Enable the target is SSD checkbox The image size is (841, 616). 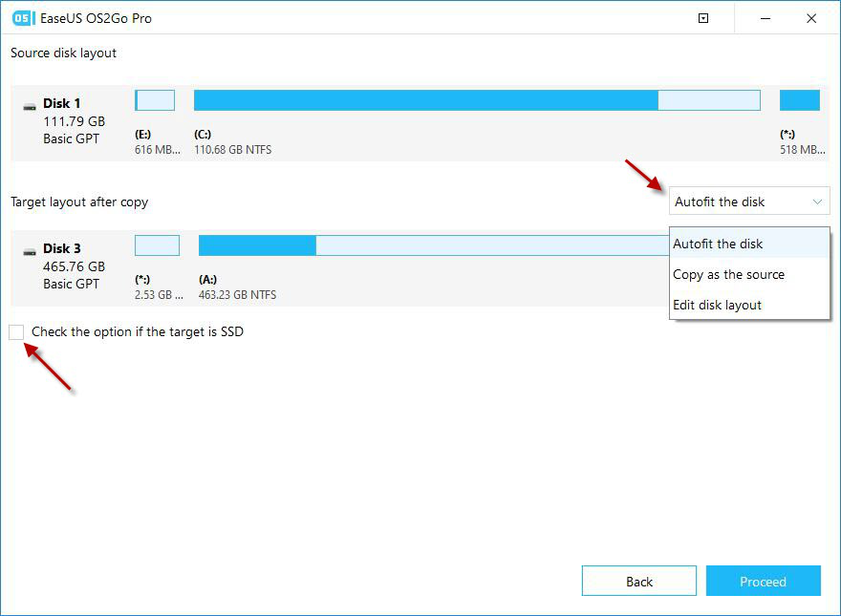click(x=16, y=331)
